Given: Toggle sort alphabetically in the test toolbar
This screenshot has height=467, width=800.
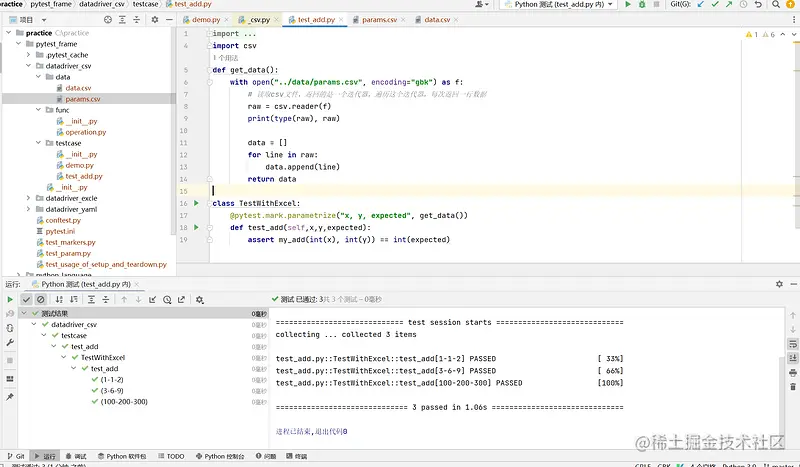Looking at the screenshot, I should tap(59, 300).
